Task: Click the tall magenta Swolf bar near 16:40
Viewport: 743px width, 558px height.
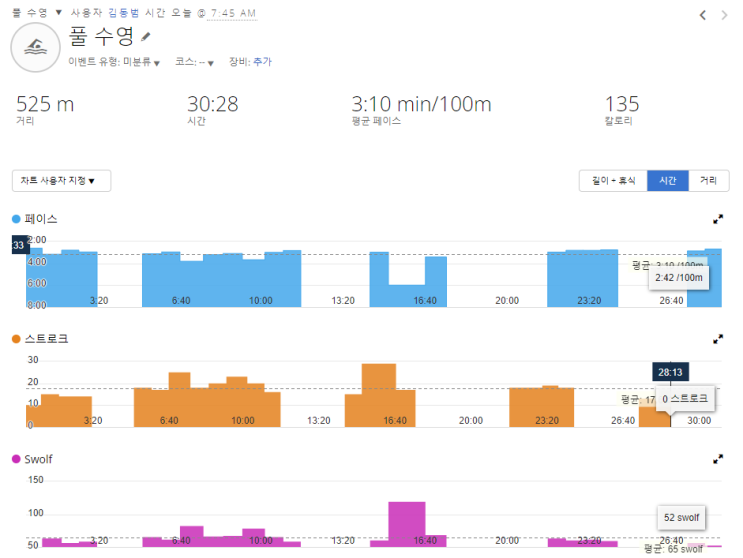Action: (407, 524)
